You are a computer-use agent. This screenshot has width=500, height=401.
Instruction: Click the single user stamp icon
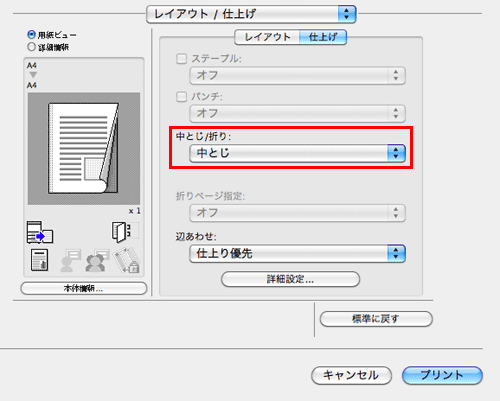tap(70, 260)
